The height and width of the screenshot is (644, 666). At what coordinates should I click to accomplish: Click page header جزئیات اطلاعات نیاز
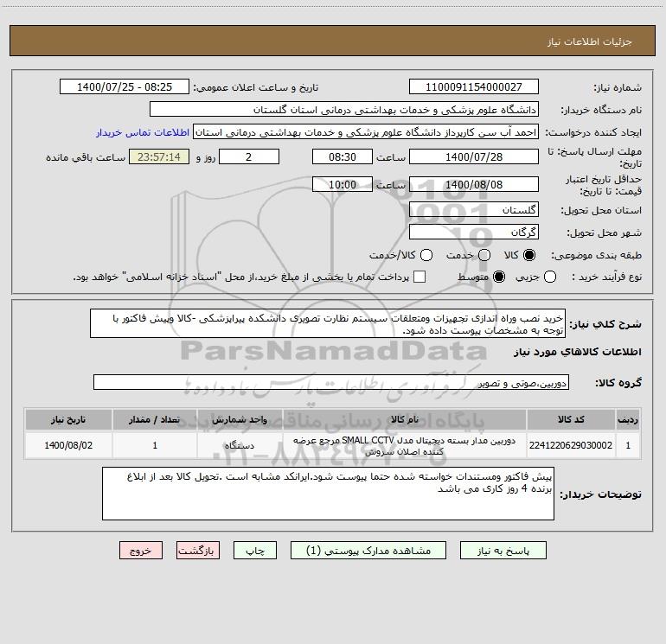point(590,41)
